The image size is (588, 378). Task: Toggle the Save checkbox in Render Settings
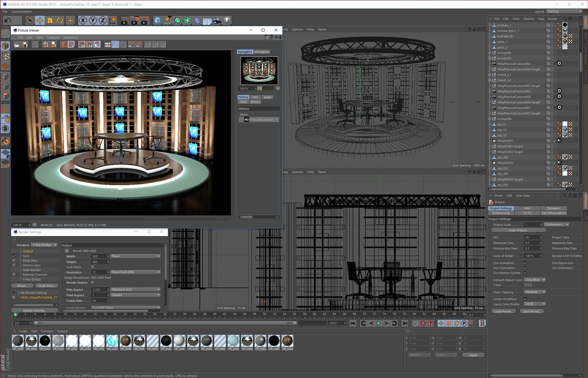point(14,256)
